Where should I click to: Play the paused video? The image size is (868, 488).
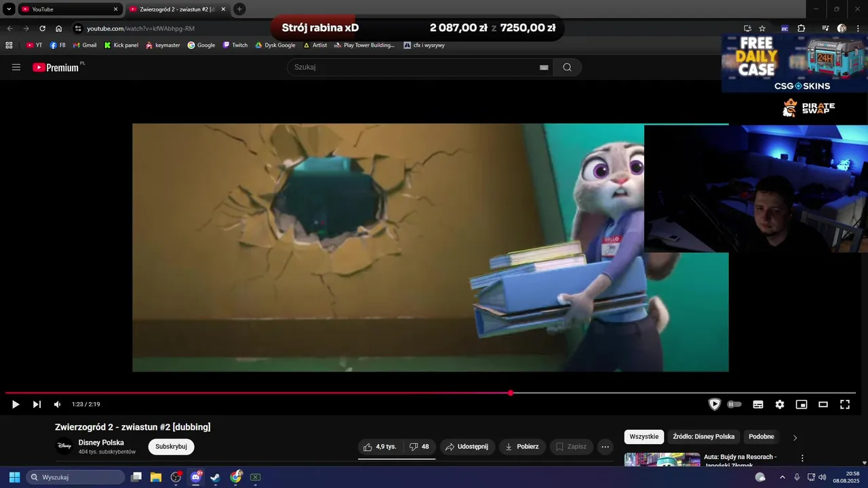(15, 405)
